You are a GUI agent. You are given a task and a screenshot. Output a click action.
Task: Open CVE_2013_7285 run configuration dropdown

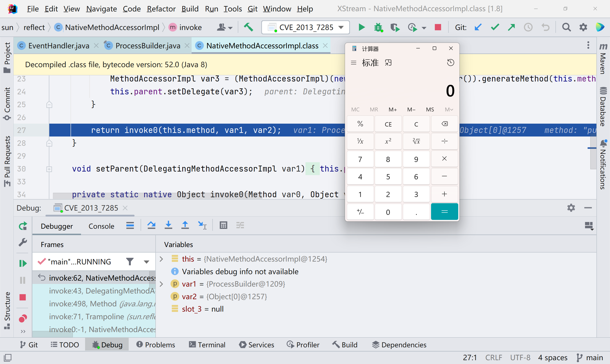tap(305, 27)
